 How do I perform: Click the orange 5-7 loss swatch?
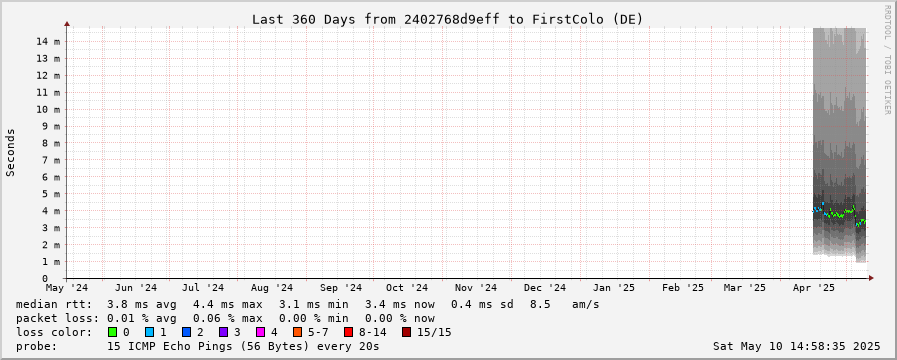(297, 332)
